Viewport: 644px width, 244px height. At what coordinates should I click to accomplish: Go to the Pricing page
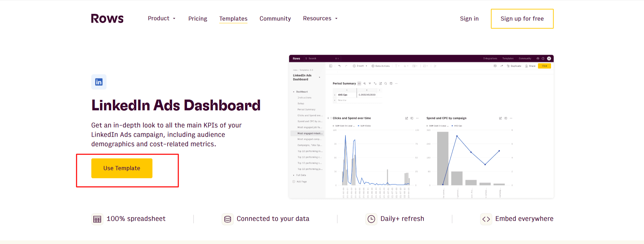click(x=198, y=18)
